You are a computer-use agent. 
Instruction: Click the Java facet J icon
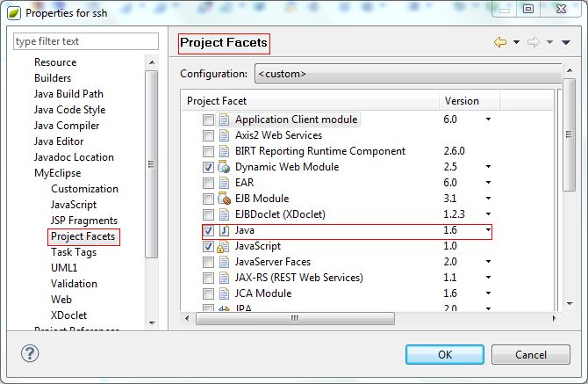(x=224, y=230)
